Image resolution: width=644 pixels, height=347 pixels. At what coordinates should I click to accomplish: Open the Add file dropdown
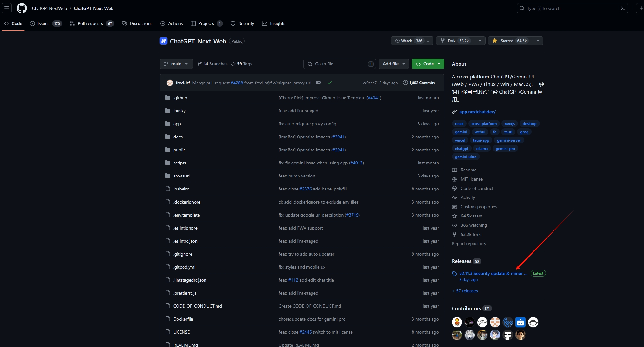pos(393,64)
